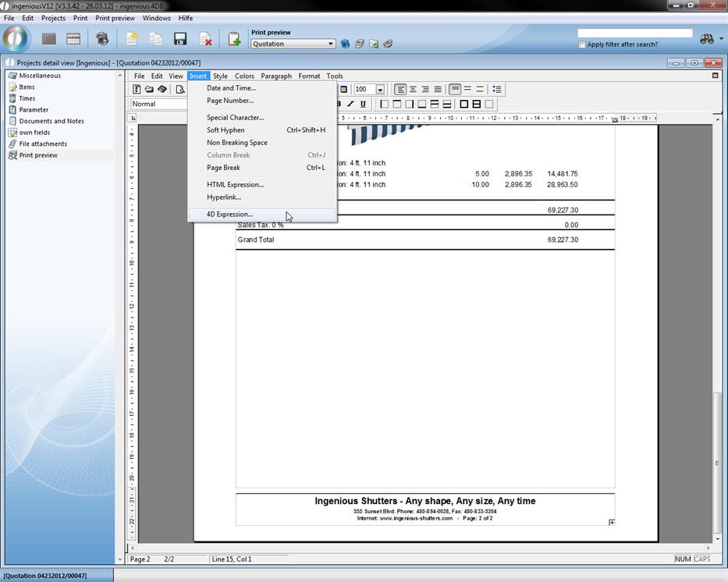Viewport: 728px width, 582px height.
Task: Click the underline formatting button
Action: pos(363,104)
